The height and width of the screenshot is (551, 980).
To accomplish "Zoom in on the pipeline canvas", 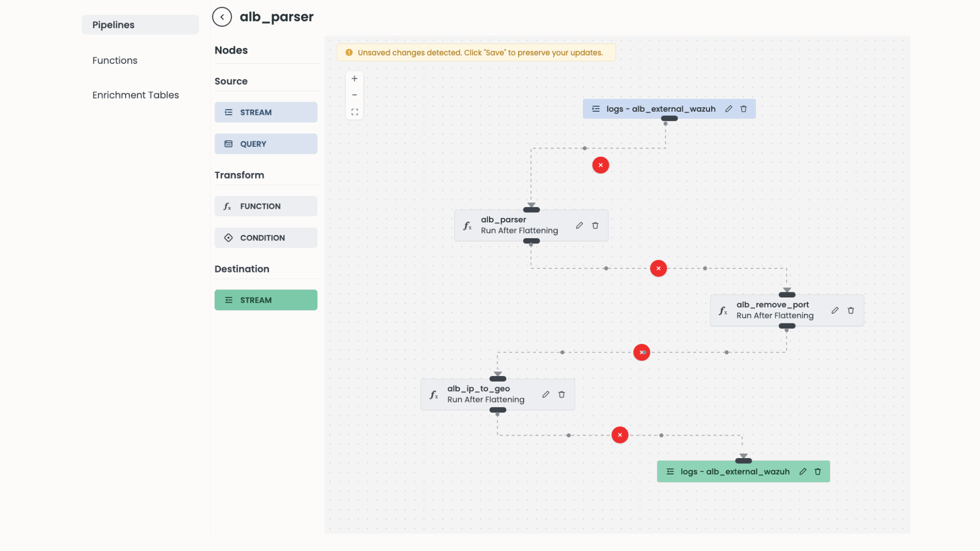I will pos(355,79).
